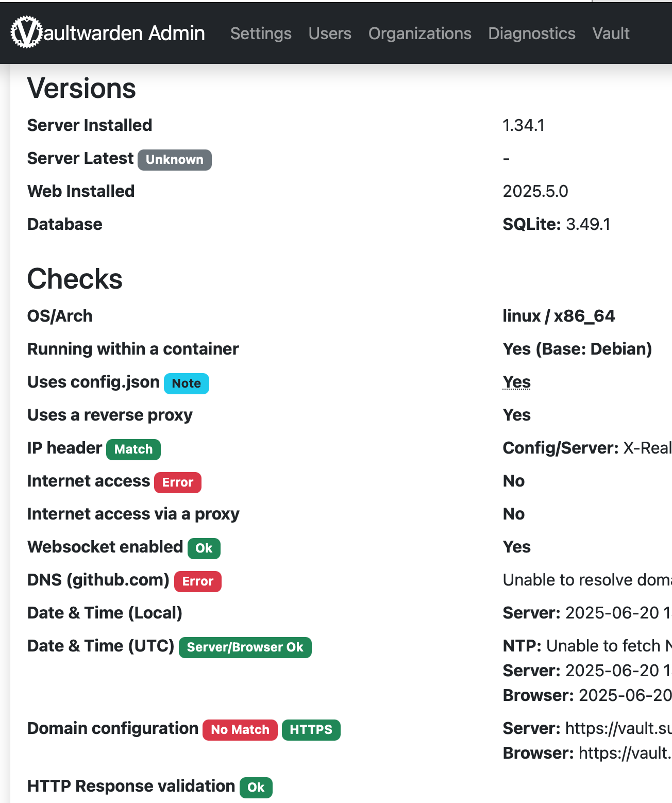Open the Vault link in navbar
The height and width of the screenshot is (803, 672).
coord(611,34)
